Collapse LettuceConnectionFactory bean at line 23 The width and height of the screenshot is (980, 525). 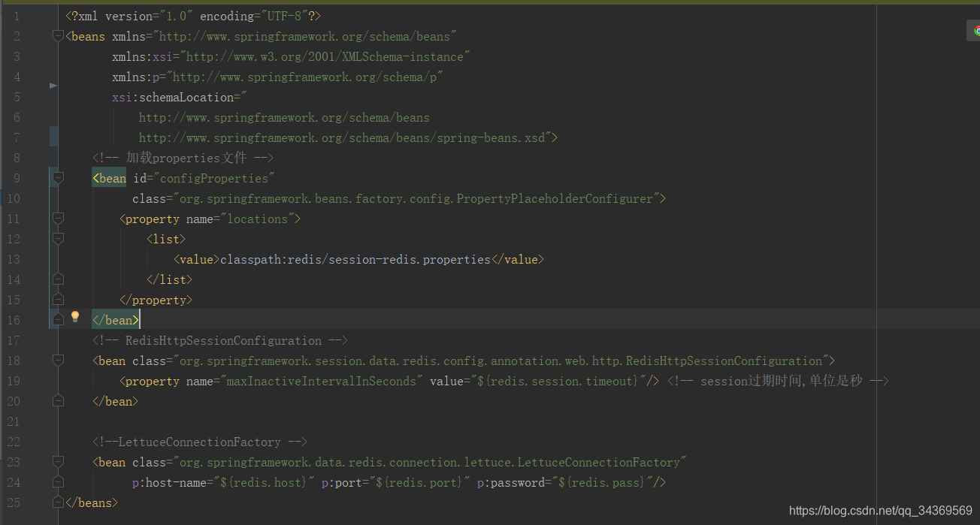(58, 462)
